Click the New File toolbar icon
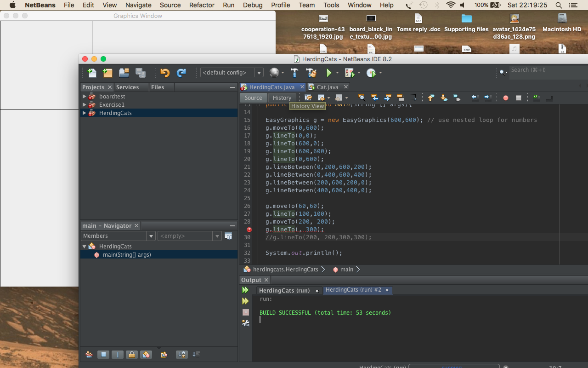Image resolution: width=588 pixels, height=368 pixels. (x=92, y=73)
